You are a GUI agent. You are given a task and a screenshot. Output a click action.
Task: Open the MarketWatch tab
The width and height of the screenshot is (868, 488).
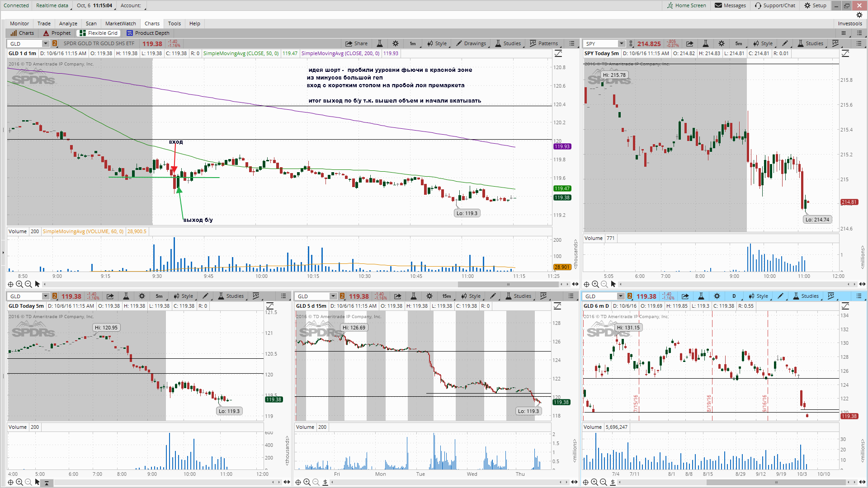pos(121,23)
